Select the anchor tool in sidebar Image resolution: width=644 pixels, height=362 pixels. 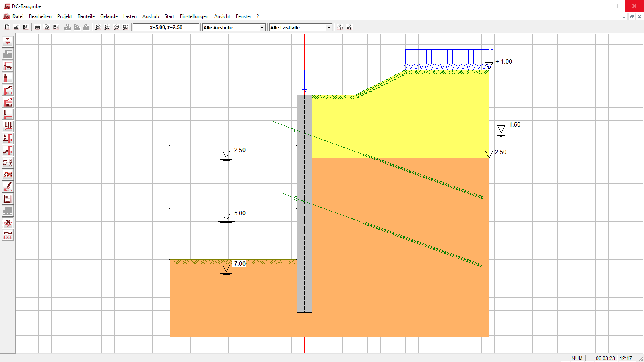8,66
